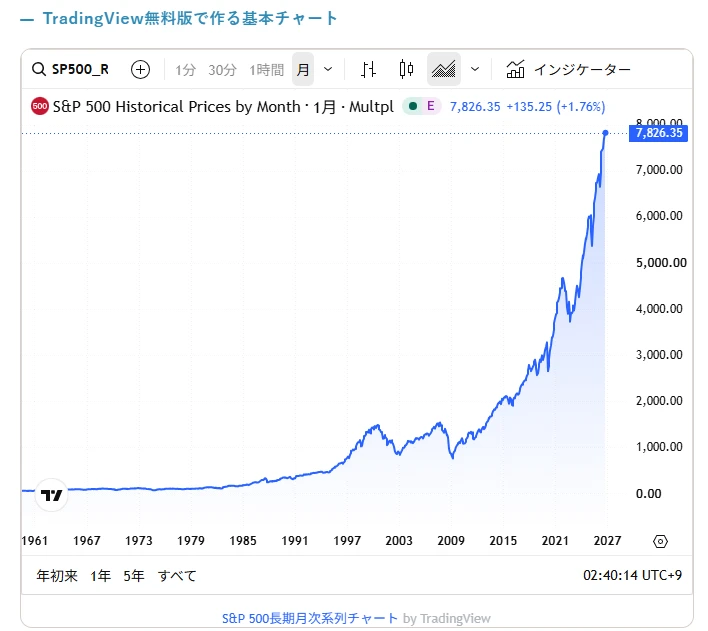Click the 7,000.00 price axis label
The image size is (708, 631).
point(659,170)
